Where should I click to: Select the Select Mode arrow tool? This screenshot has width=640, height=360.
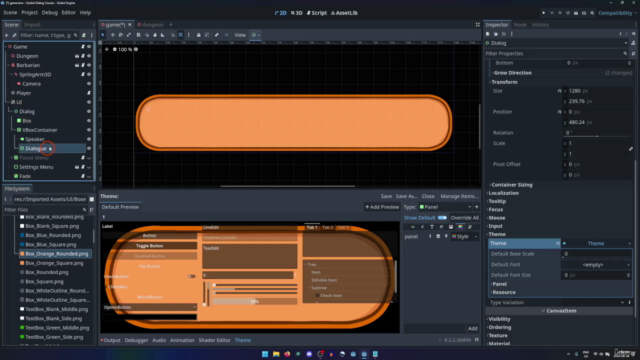[103, 35]
